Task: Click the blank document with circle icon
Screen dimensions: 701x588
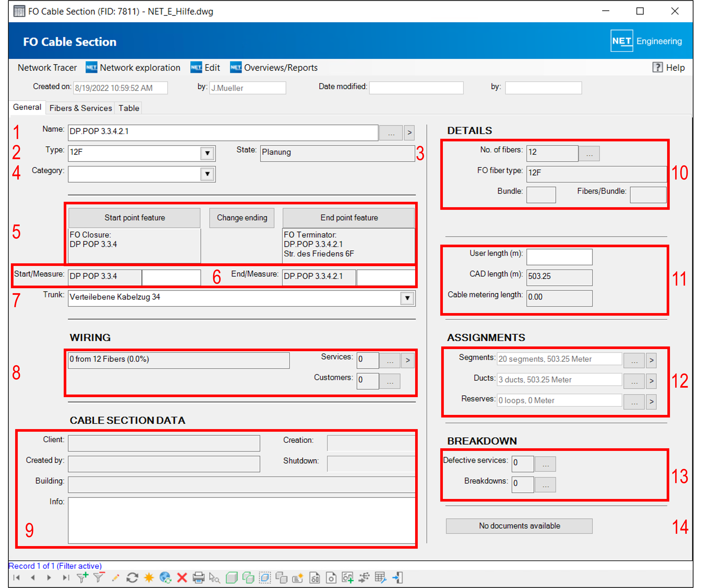Action: pyautogui.click(x=331, y=578)
